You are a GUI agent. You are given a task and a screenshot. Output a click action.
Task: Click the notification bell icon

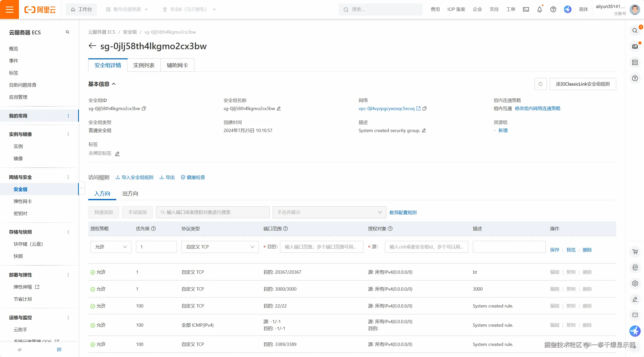(x=539, y=9)
